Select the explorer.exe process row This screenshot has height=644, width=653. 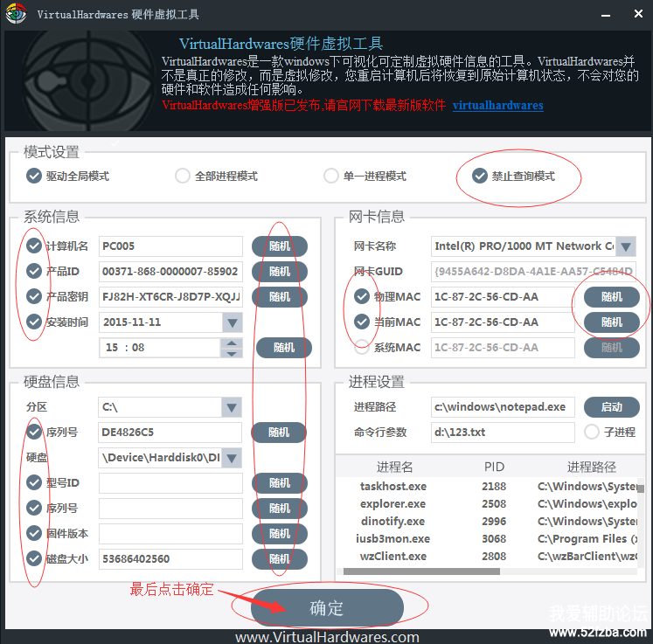(486, 503)
